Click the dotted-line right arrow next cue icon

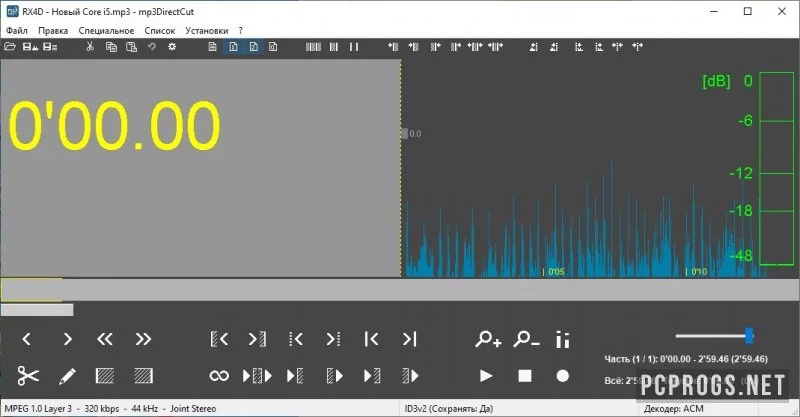tap(333, 339)
